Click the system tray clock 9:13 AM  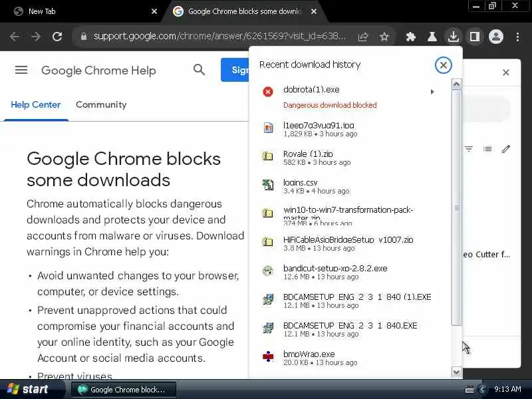tap(507, 389)
